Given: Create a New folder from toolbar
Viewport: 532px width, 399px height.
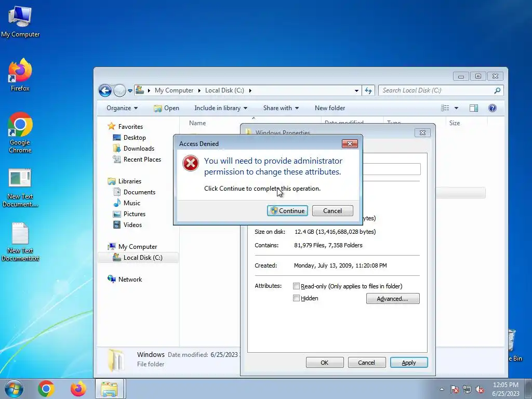Looking at the screenshot, I should pyautogui.click(x=330, y=108).
